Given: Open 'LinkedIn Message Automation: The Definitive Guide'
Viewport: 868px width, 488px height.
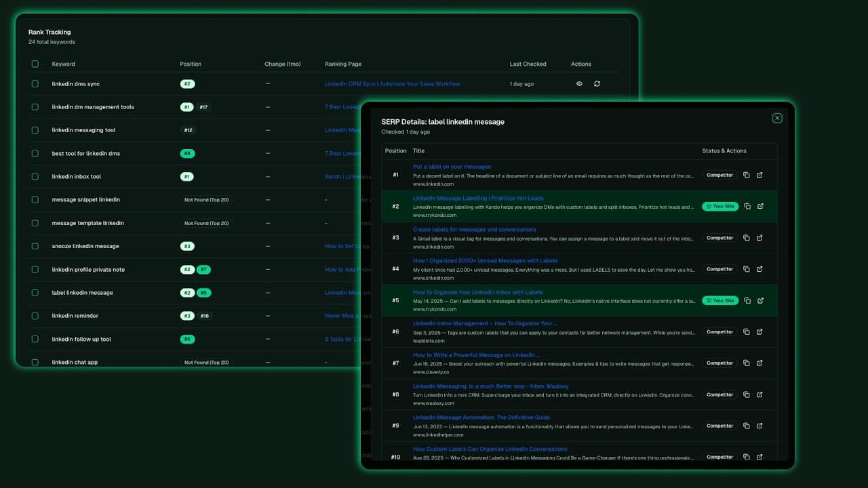Looking at the screenshot, I should click(x=481, y=418).
